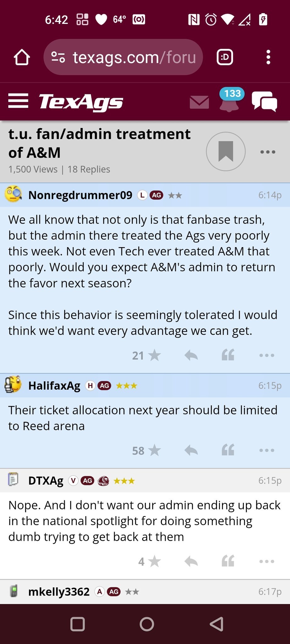Image resolution: width=290 pixels, height=644 pixels.
Task: Open notifications bell showing 133
Action: point(229,101)
